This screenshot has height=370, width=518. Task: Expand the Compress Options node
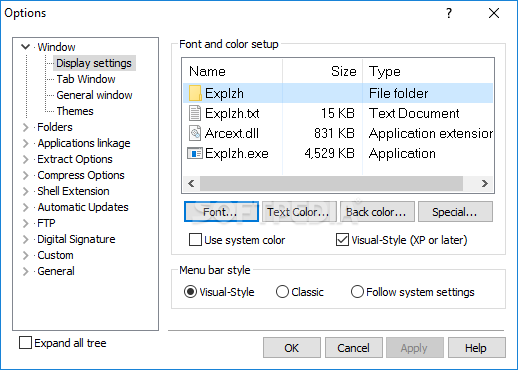pos(26,175)
